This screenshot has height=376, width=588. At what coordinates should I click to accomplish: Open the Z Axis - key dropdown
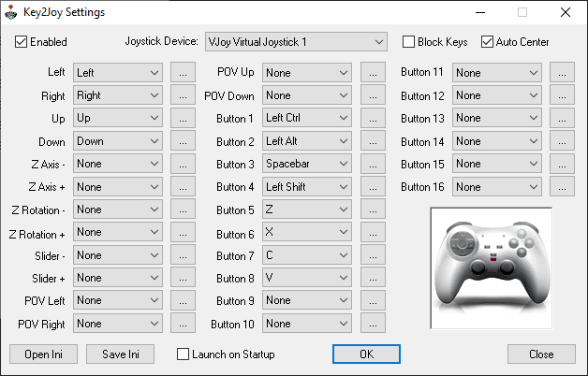(117, 164)
